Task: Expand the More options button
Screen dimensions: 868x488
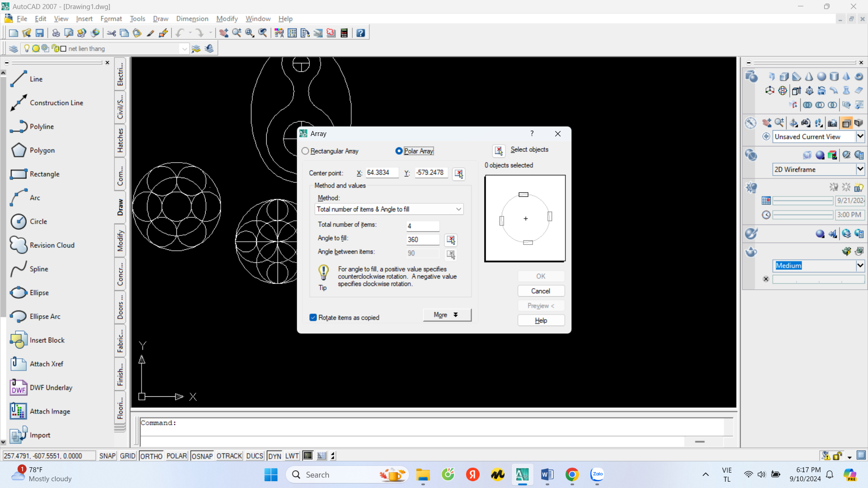Action: click(447, 315)
